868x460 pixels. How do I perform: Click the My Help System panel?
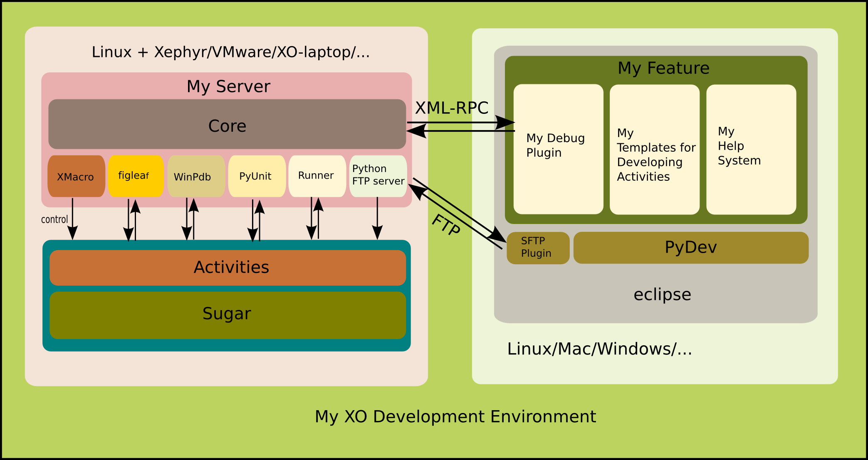pos(751,150)
